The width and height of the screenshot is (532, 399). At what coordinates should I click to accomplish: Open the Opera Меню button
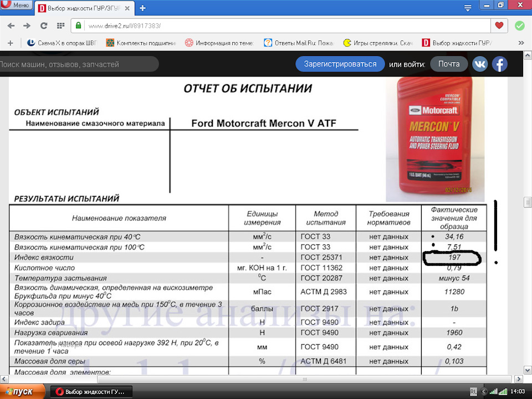pos(16,5)
